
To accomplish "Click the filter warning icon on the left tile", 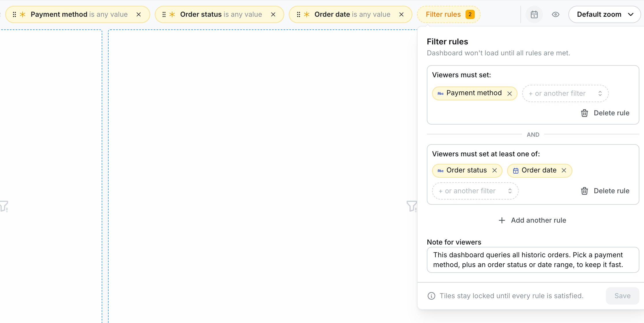I will pyautogui.click(x=4, y=206).
